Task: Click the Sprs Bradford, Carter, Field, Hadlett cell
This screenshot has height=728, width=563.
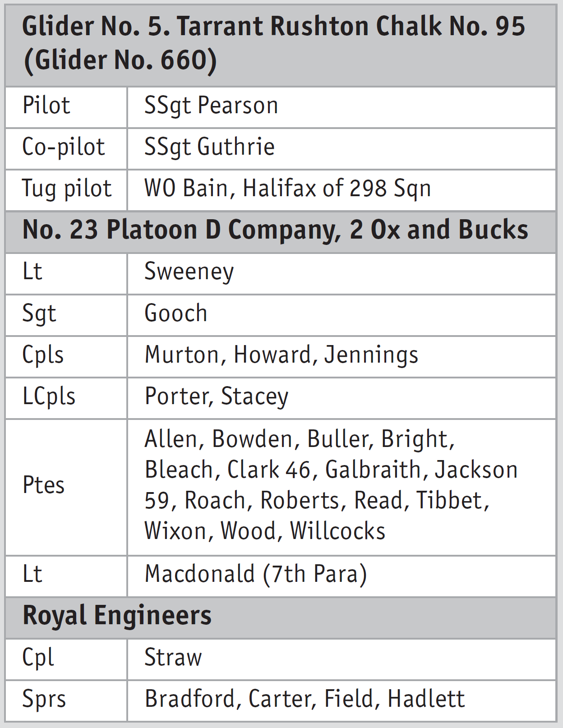Action: click(x=305, y=700)
